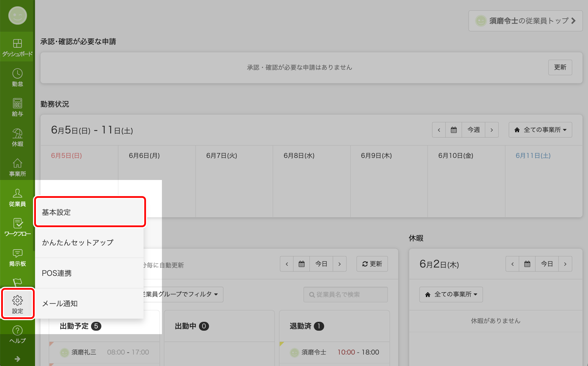Click 更新 refresh button in attendance panel

(372, 264)
